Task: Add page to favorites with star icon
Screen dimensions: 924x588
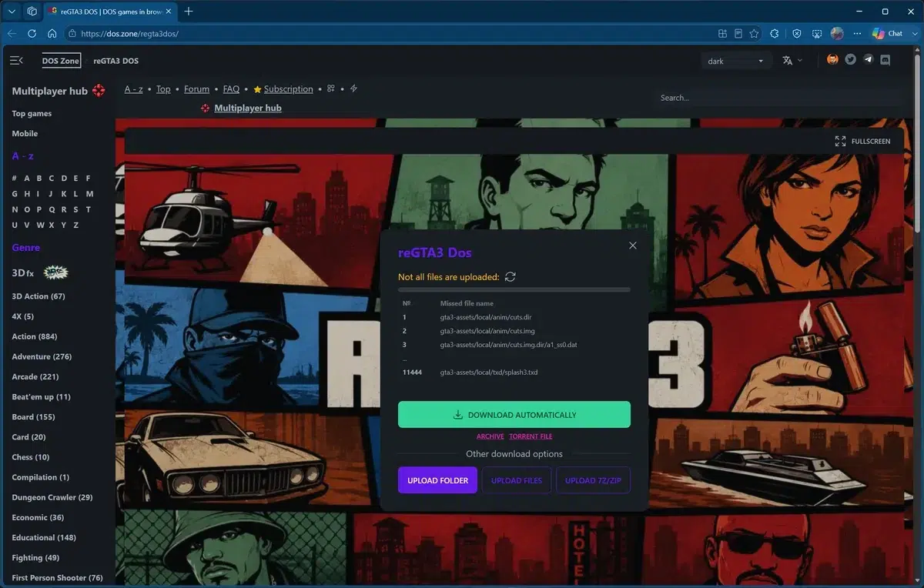Action: tap(754, 33)
